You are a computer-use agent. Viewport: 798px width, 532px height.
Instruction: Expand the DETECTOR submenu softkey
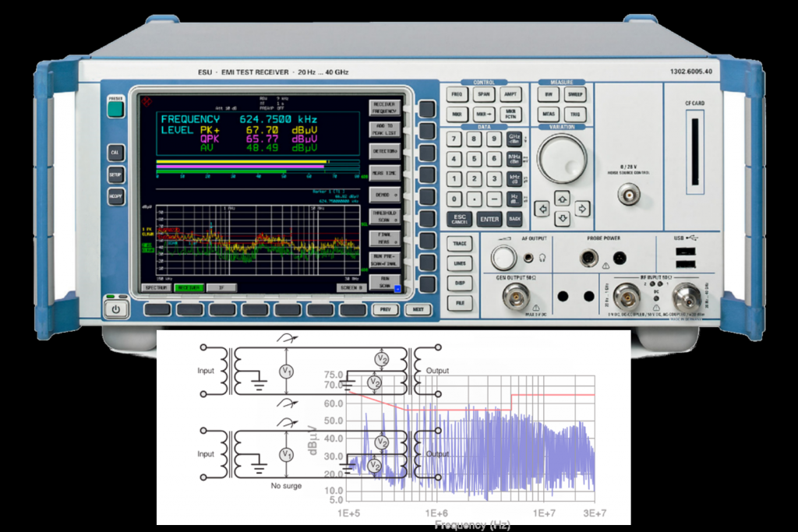(384, 151)
